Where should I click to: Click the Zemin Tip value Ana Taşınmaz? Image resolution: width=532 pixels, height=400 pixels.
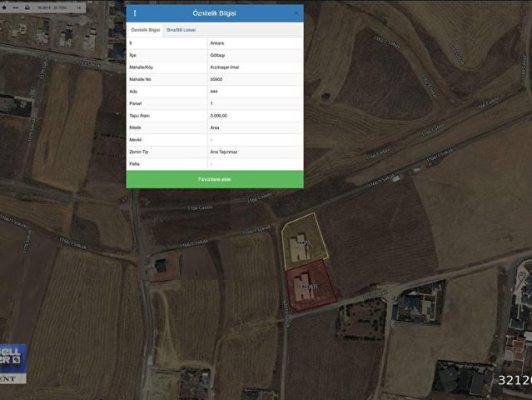pyautogui.click(x=225, y=152)
